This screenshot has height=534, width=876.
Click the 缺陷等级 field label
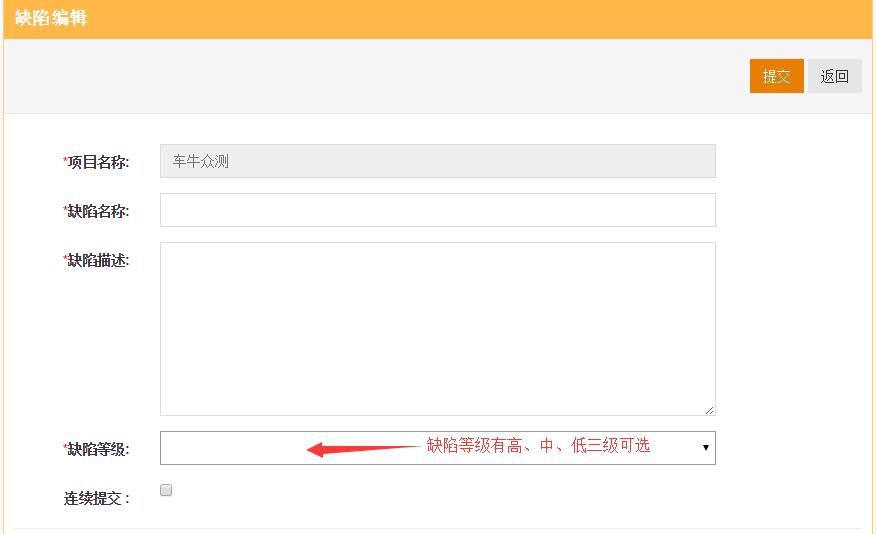[x=96, y=449]
